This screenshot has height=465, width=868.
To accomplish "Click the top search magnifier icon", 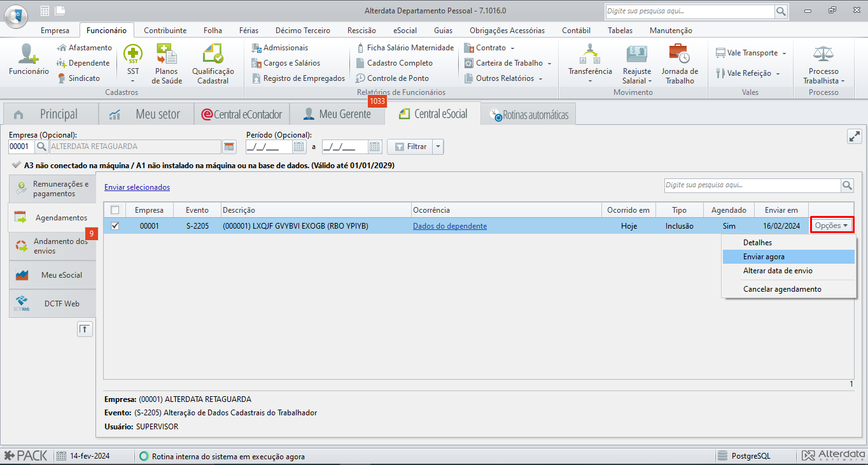I will point(781,11).
